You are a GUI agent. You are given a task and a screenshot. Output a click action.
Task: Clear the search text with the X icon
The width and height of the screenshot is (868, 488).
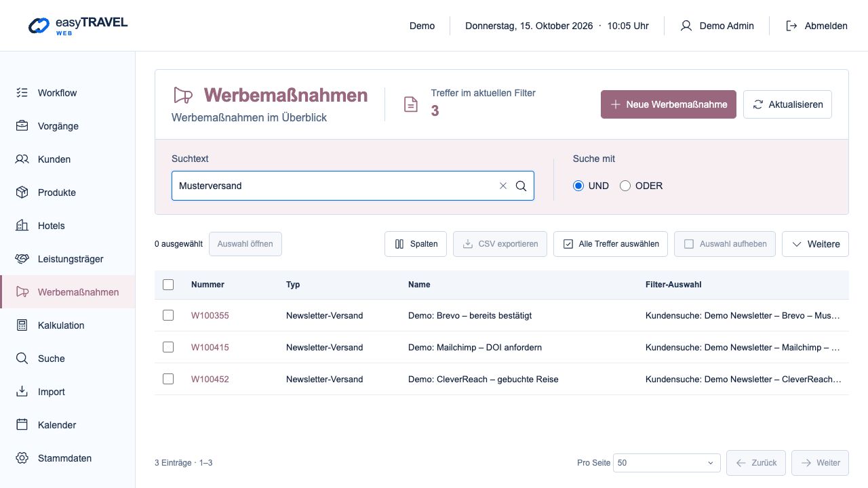pyautogui.click(x=503, y=186)
